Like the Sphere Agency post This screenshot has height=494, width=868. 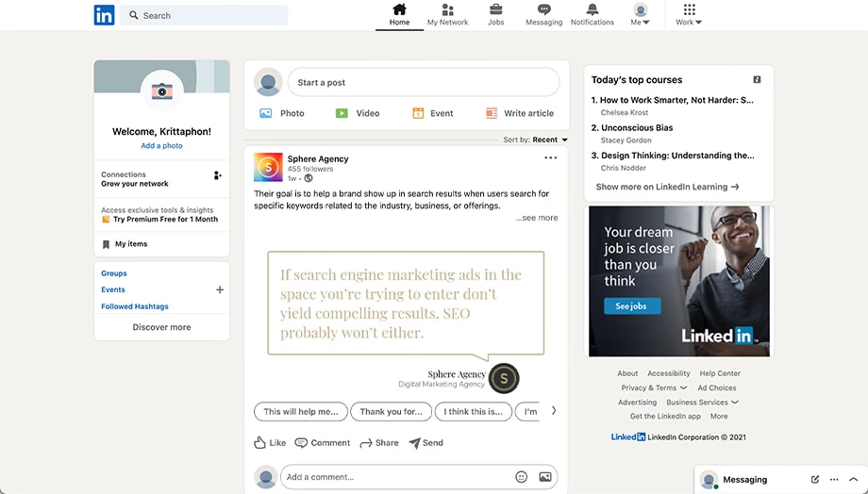pyautogui.click(x=270, y=442)
